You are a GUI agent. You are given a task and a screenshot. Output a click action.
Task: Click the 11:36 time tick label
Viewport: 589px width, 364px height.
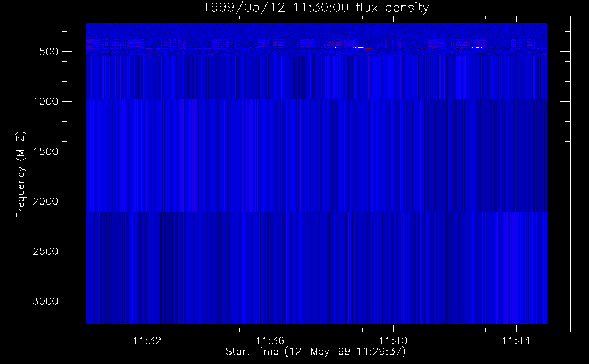coord(270,341)
